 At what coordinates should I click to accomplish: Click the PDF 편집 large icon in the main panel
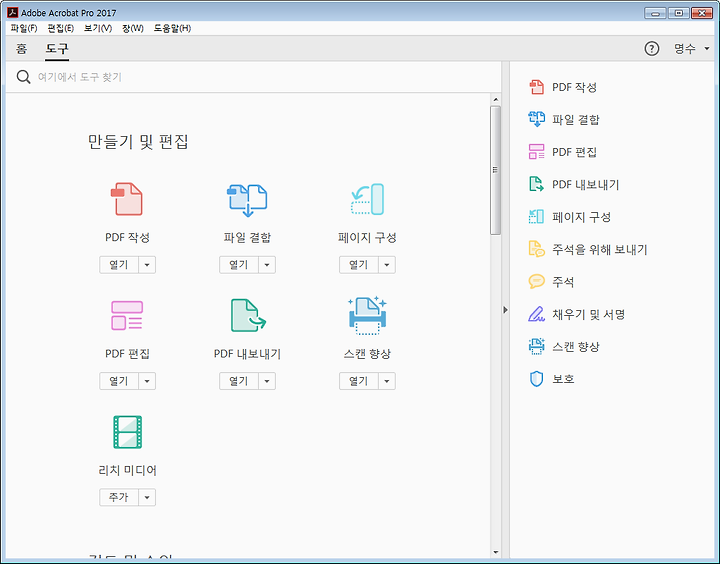127,316
